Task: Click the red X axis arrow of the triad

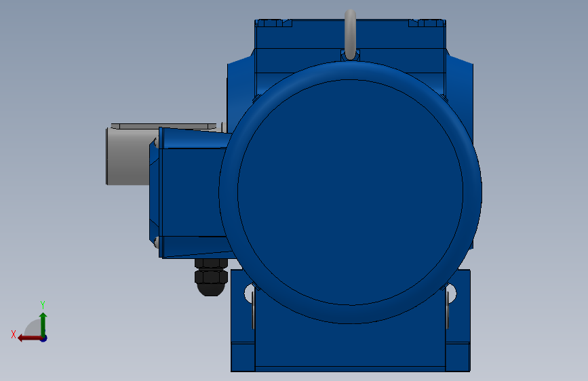Action: (x=29, y=338)
